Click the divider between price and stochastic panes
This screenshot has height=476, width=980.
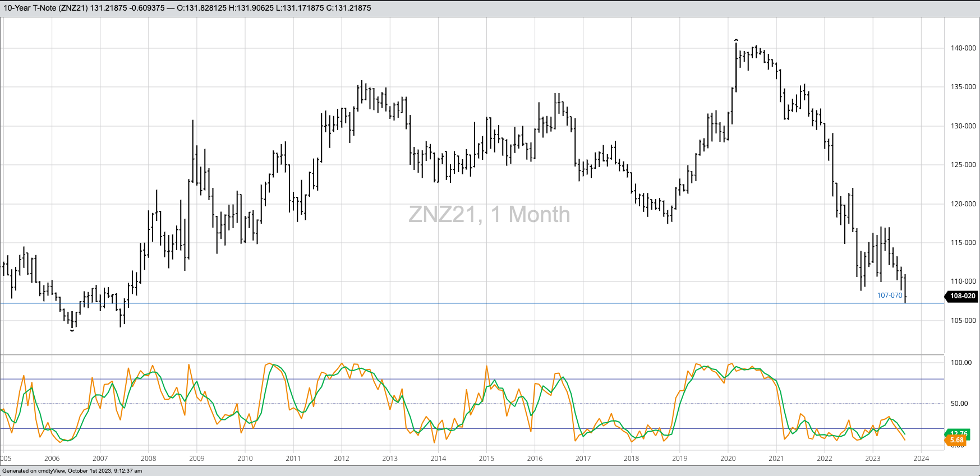click(x=471, y=354)
